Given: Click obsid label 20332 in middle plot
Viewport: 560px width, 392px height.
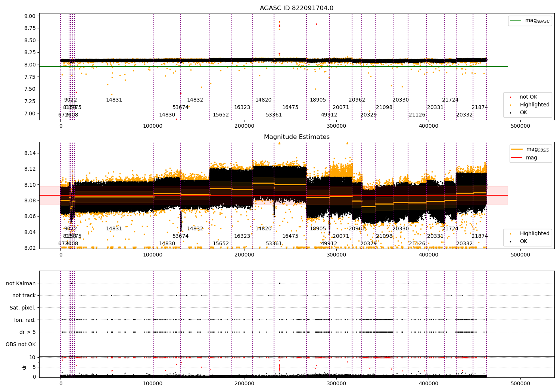Looking at the screenshot, I should coord(464,244).
